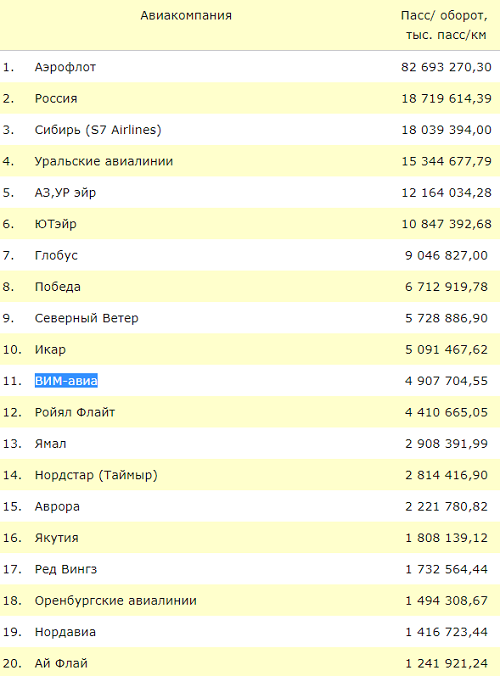Click the Победа airline name

57,287
